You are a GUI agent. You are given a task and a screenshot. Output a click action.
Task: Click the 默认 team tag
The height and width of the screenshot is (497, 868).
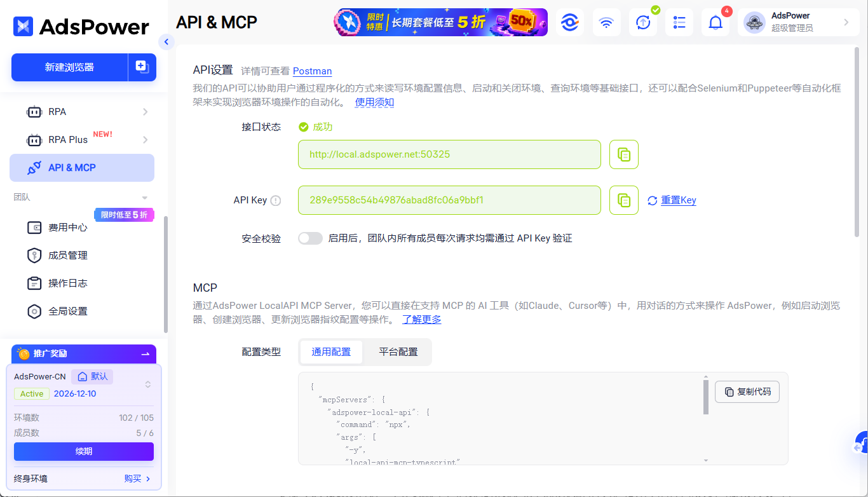92,376
